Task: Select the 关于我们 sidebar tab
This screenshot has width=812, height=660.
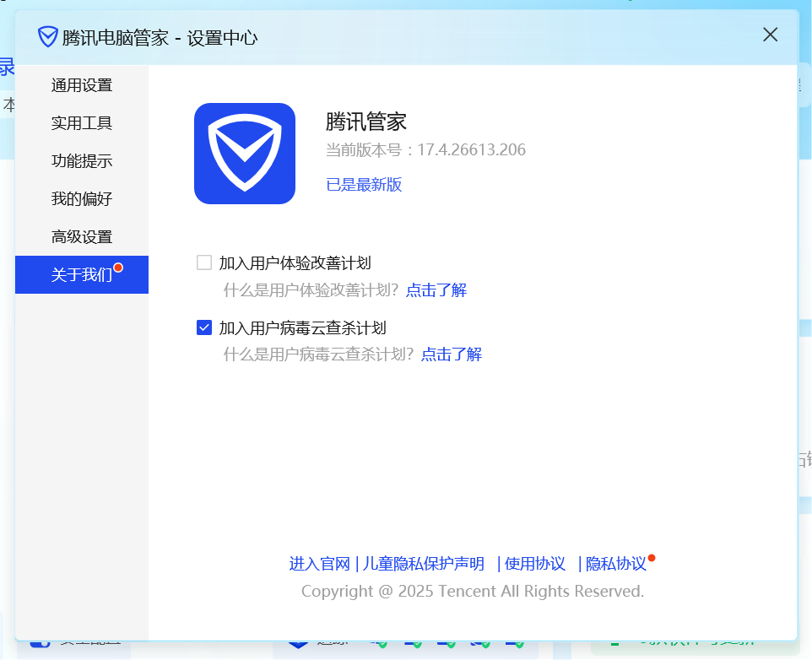Action: pyautogui.click(x=82, y=274)
